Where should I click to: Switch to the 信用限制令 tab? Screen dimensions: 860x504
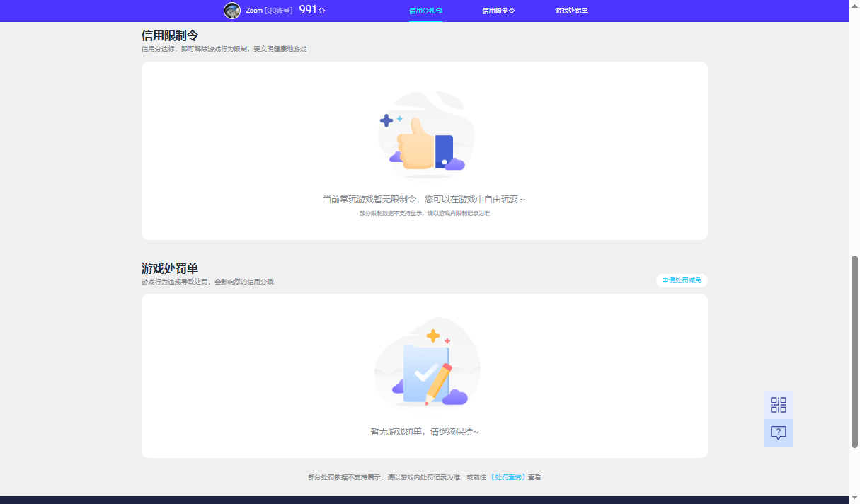[x=498, y=11]
